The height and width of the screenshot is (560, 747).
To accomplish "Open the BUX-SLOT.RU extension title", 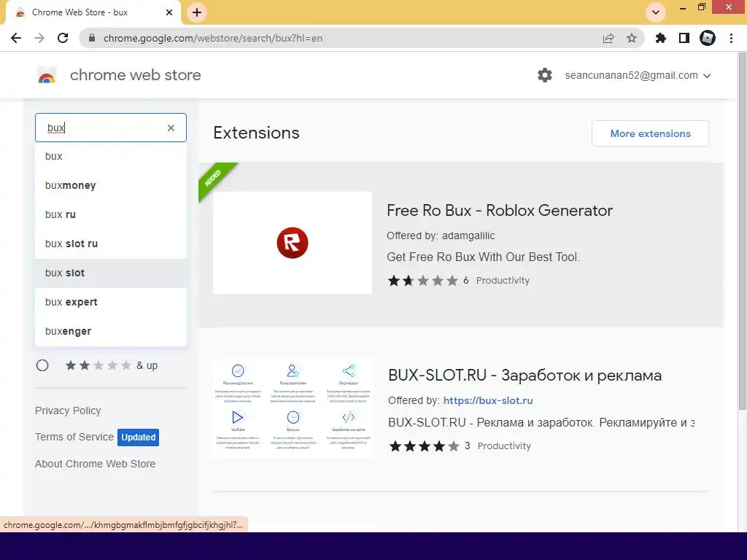I will [525, 376].
